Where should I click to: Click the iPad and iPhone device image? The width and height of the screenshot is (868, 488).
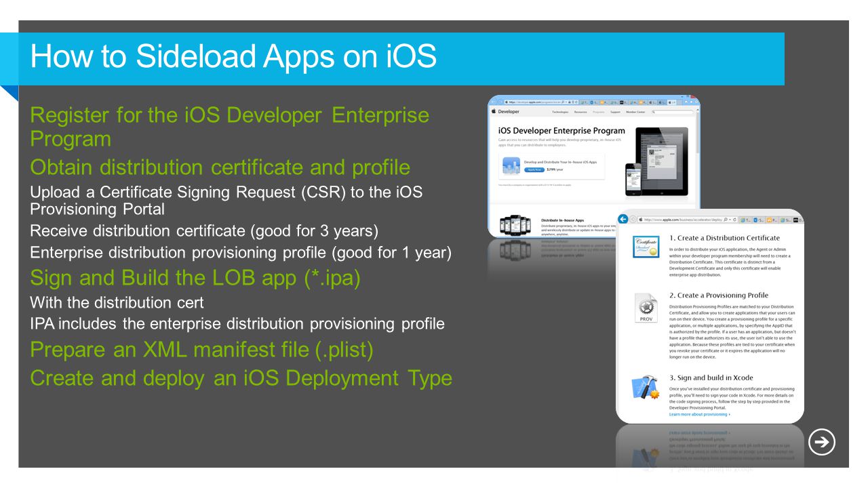(x=656, y=161)
